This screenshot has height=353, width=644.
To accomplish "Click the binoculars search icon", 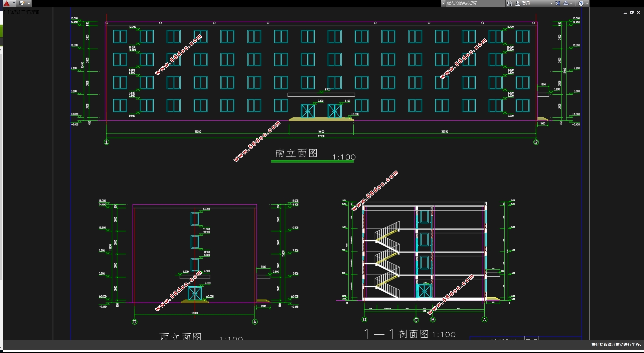I will click(510, 3).
